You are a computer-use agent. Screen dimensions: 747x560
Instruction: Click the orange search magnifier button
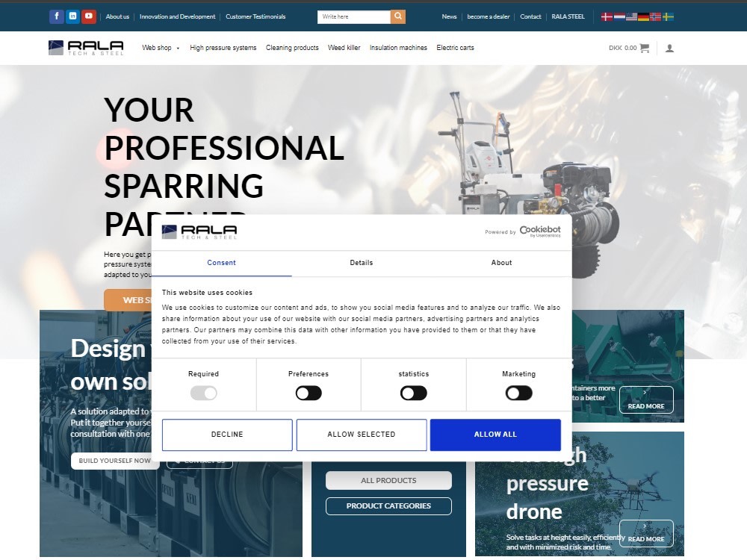click(x=398, y=16)
